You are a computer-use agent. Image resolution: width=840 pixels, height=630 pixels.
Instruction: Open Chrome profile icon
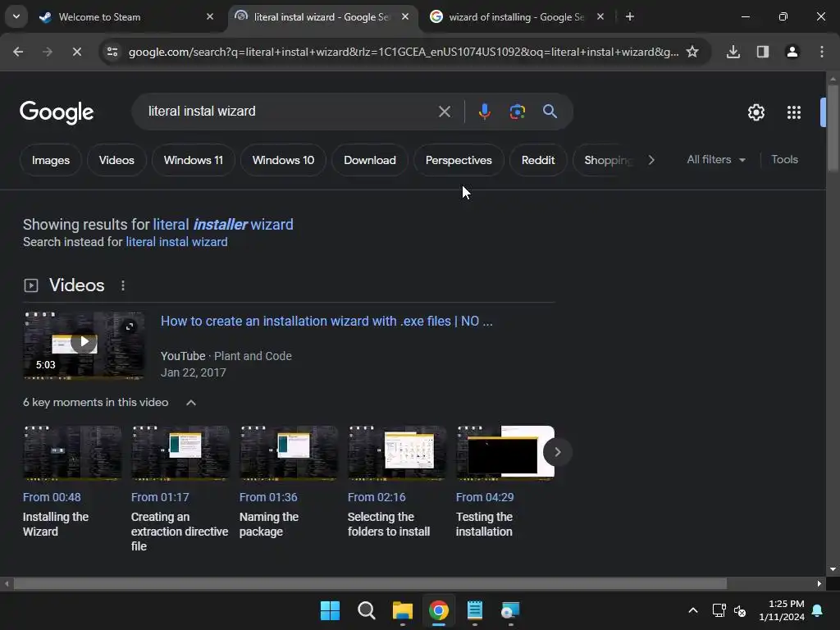tap(792, 52)
